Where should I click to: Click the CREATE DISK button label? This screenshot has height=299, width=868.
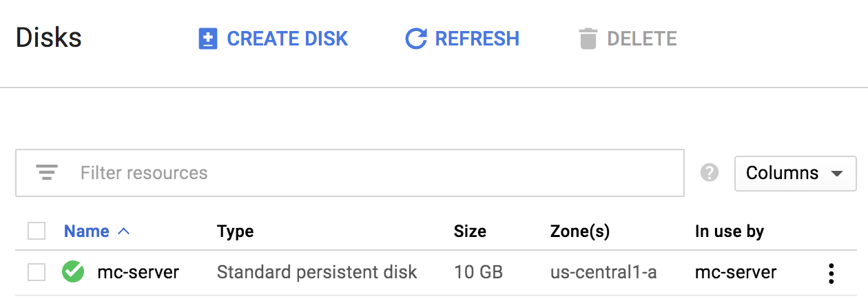pyautogui.click(x=287, y=39)
